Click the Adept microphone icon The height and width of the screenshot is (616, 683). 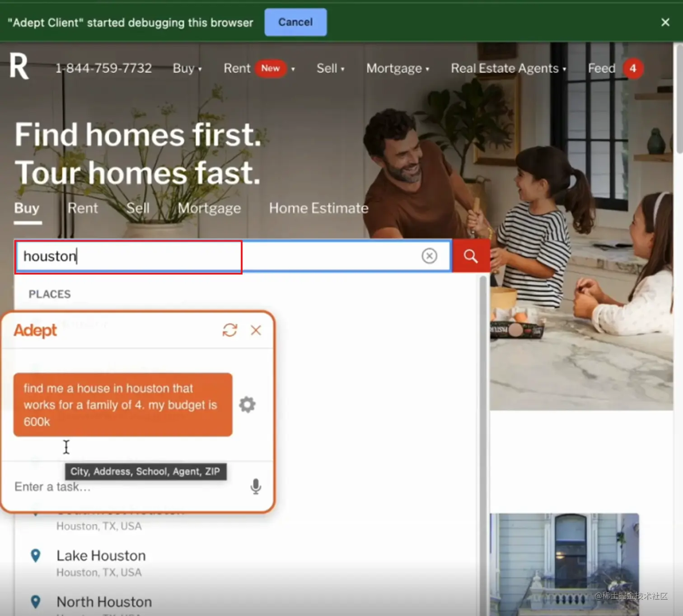pyautogui.click(x=256, y=486)
